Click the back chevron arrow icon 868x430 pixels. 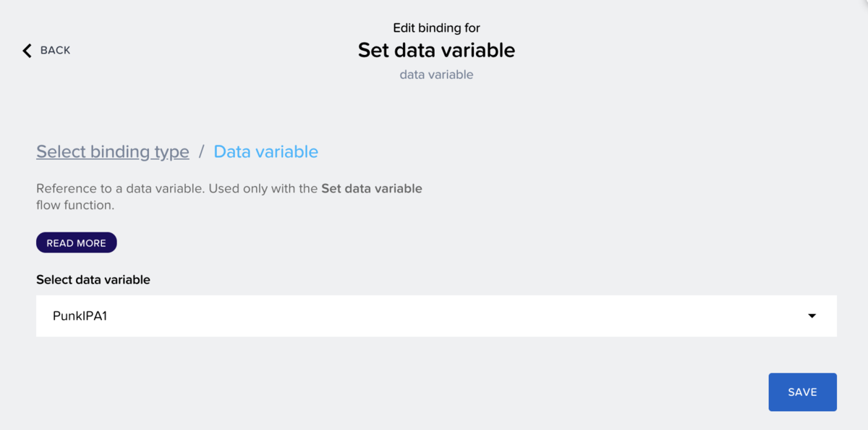[27, 51]
